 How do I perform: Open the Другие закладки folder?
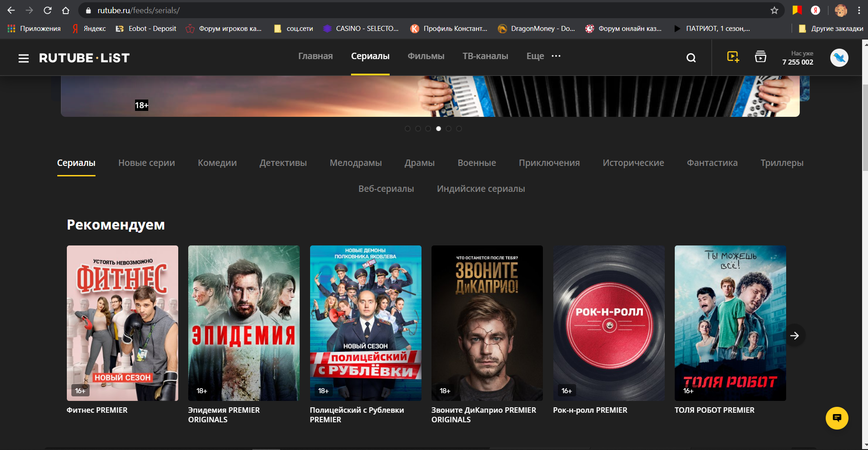pos(831,28)
